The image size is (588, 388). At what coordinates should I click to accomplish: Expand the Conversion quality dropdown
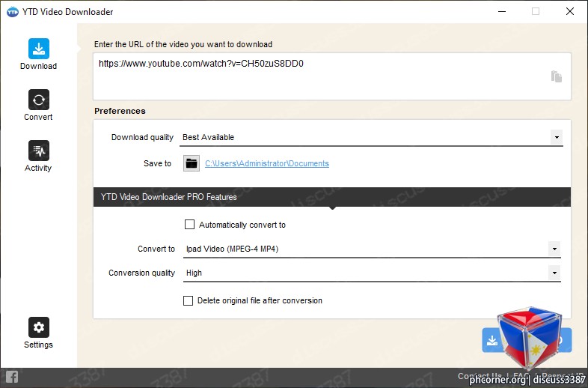(x=554, y=273)
